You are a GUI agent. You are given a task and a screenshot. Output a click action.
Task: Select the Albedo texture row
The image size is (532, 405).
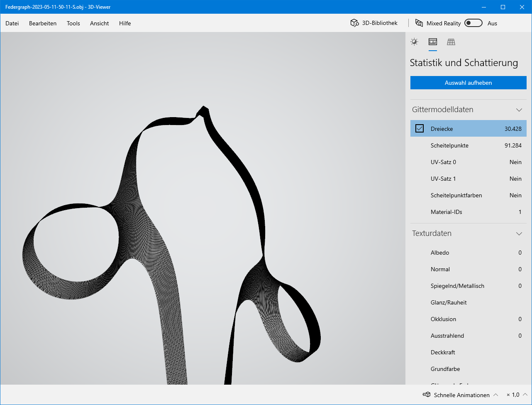[468, 253]
